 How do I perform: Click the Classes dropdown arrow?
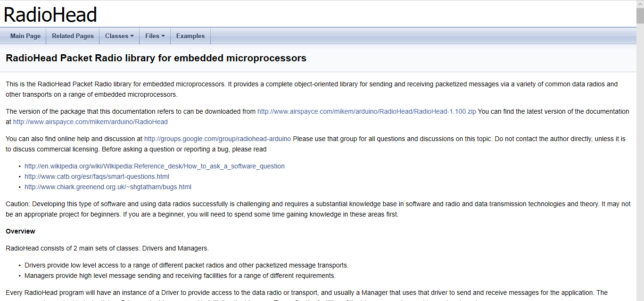tap(132, 36)
